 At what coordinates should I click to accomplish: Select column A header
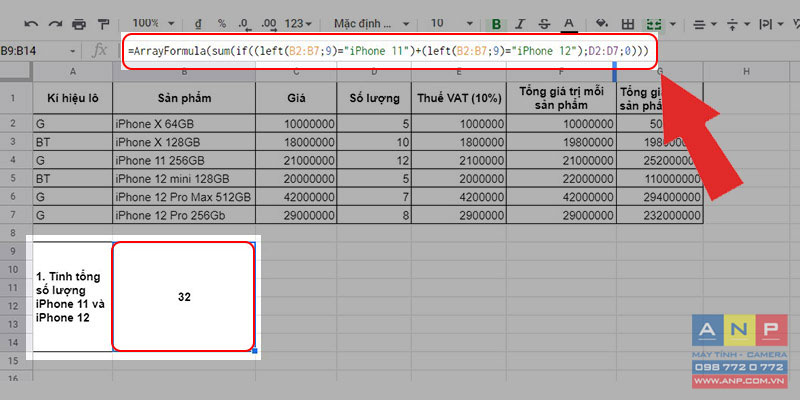point(72,72)
